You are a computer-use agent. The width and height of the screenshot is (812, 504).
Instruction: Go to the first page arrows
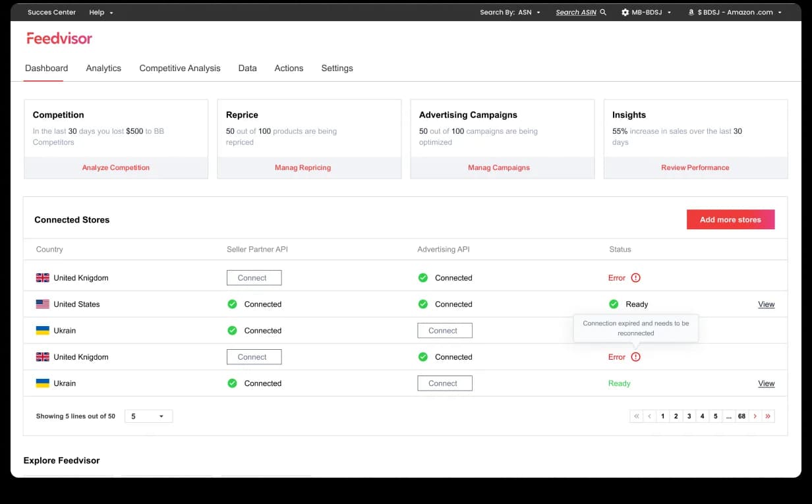636,416
